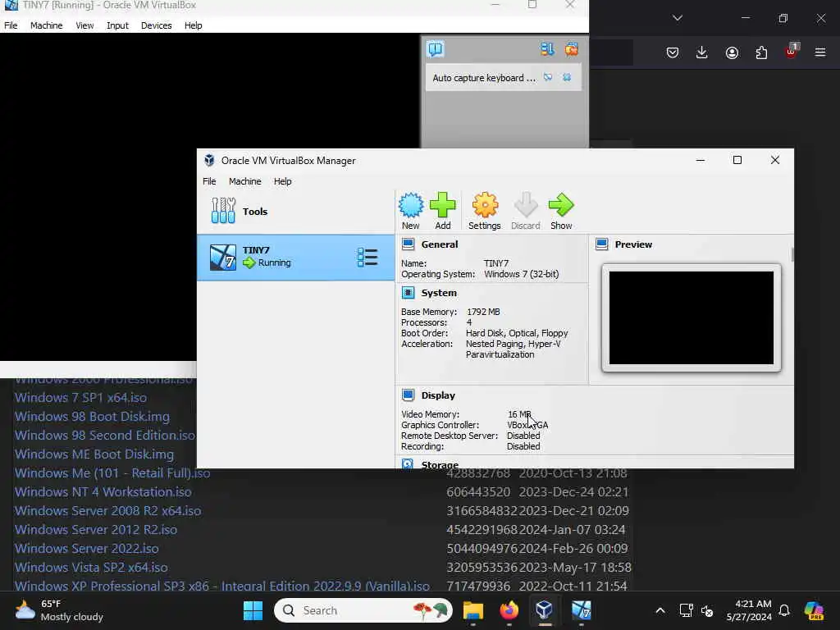Switch to TINY7 VM taskbar icon
The height and width of the screenshot is (630, 840).
coord(582,610)
